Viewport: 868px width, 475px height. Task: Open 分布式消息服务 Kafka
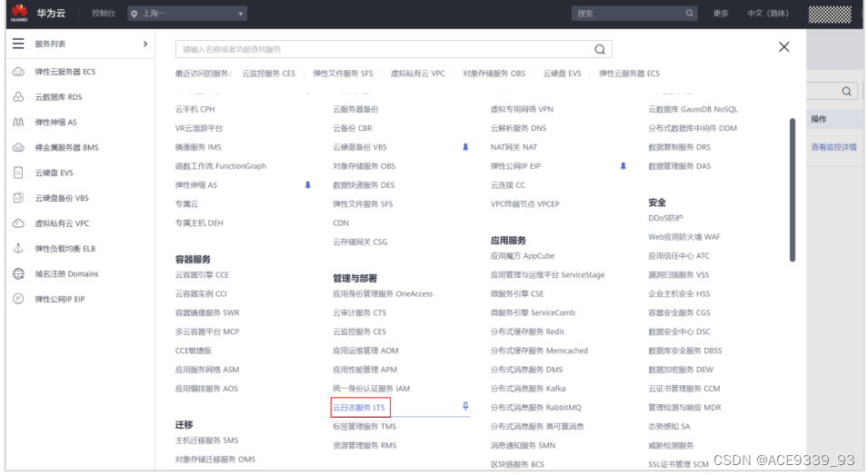(x=528, y=389)
